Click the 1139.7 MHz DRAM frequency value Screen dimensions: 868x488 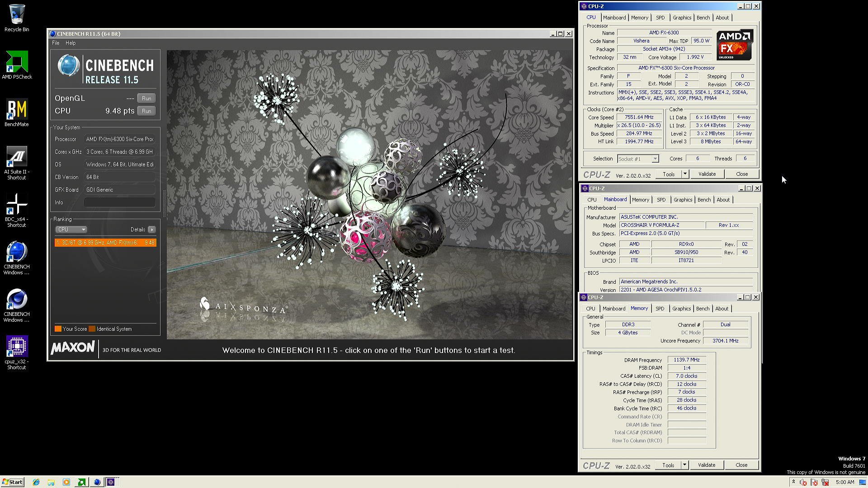(687, 360)
